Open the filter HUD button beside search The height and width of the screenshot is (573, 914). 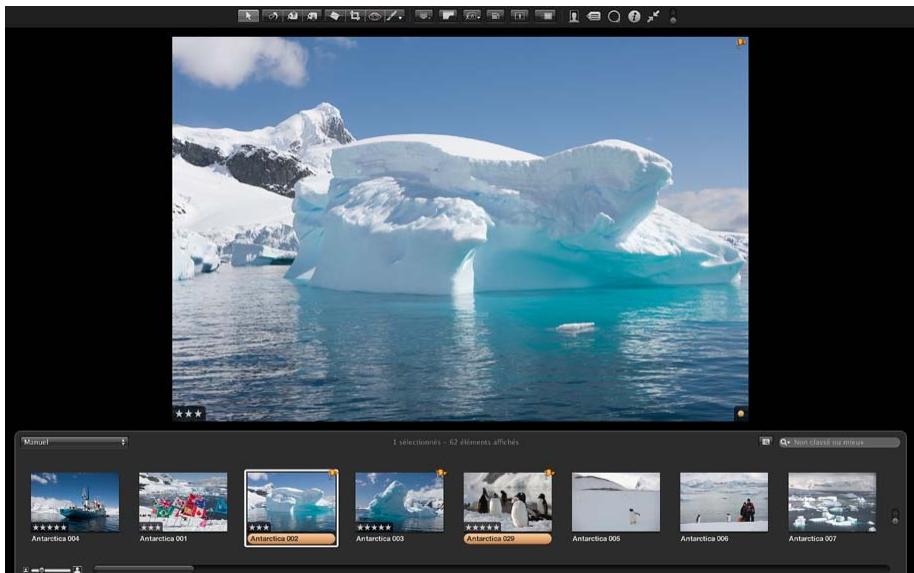[x=765, y=442]
